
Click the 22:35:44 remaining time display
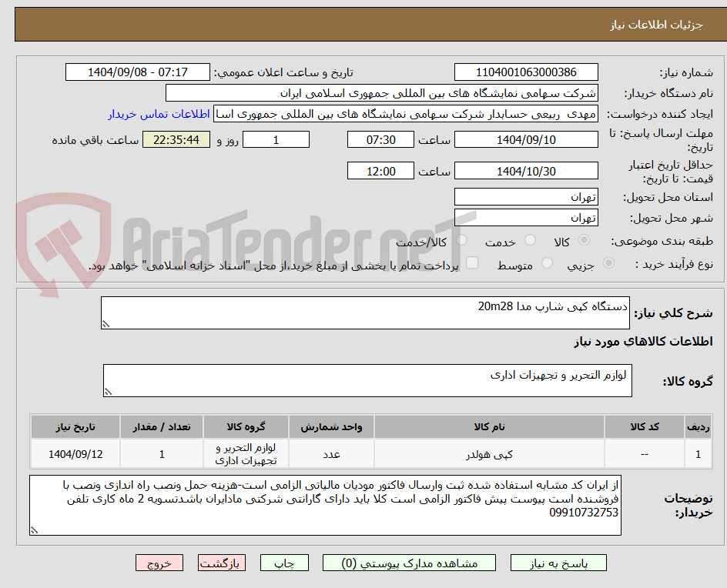point(176,139)
